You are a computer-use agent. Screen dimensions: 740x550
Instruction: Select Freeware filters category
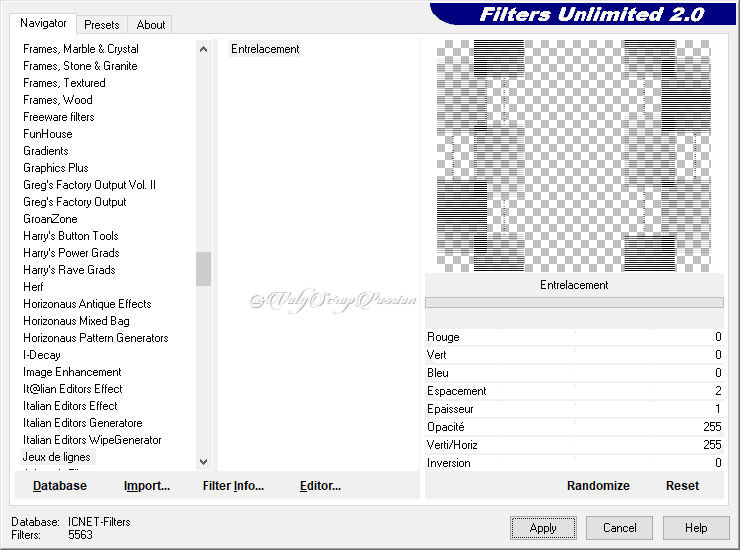click(59, 117)
